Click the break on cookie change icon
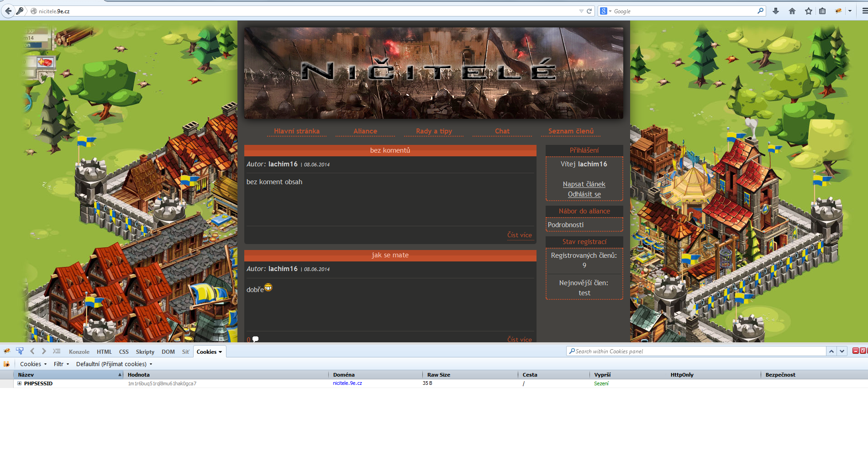The height and width of the screenshot is (463, 868). coord(7,364)
